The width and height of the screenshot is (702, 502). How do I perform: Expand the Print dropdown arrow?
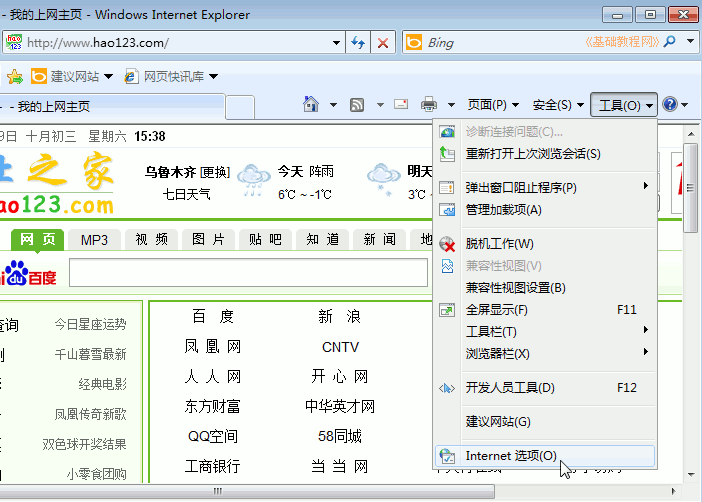(x=451, y=105)
